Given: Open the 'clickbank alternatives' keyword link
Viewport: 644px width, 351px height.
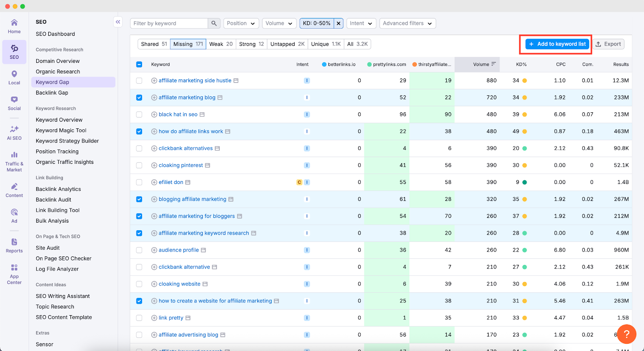Looking at the screenshot, I should point(186,149).
